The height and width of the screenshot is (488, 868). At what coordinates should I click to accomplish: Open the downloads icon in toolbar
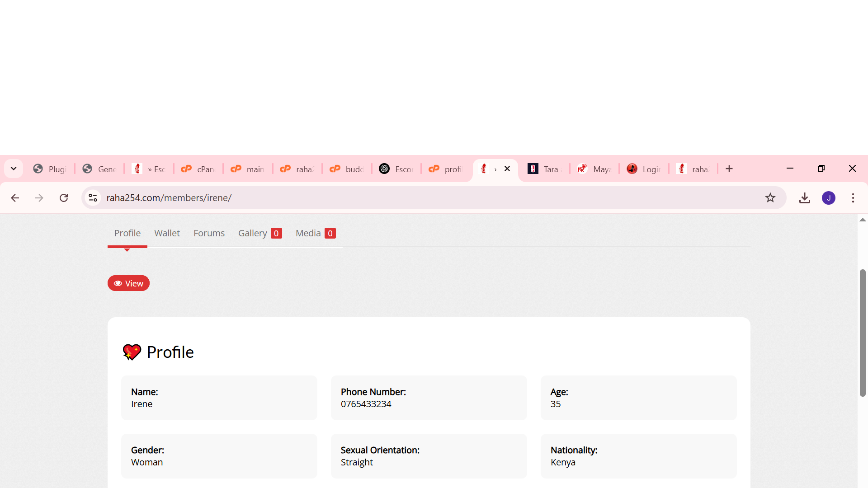click(x=805, y=198)
